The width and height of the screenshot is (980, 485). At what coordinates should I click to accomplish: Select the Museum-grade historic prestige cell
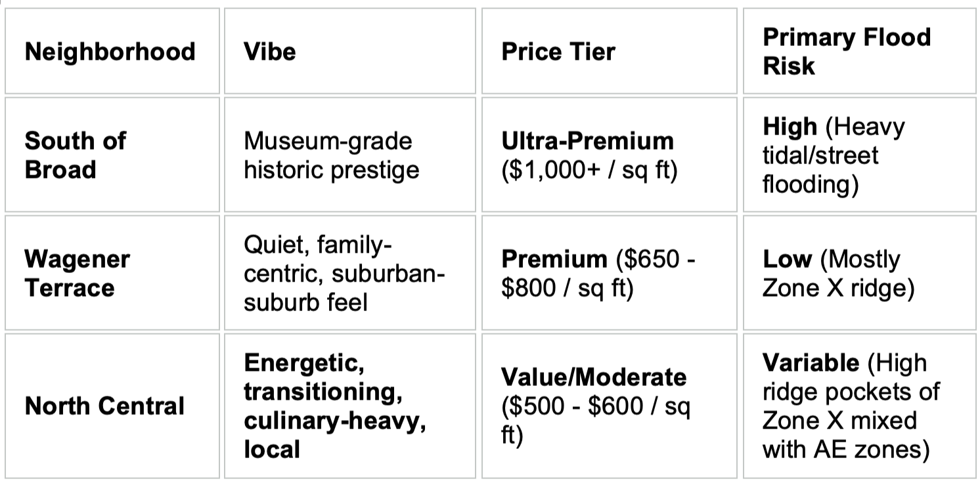click(x=349, y=155)
